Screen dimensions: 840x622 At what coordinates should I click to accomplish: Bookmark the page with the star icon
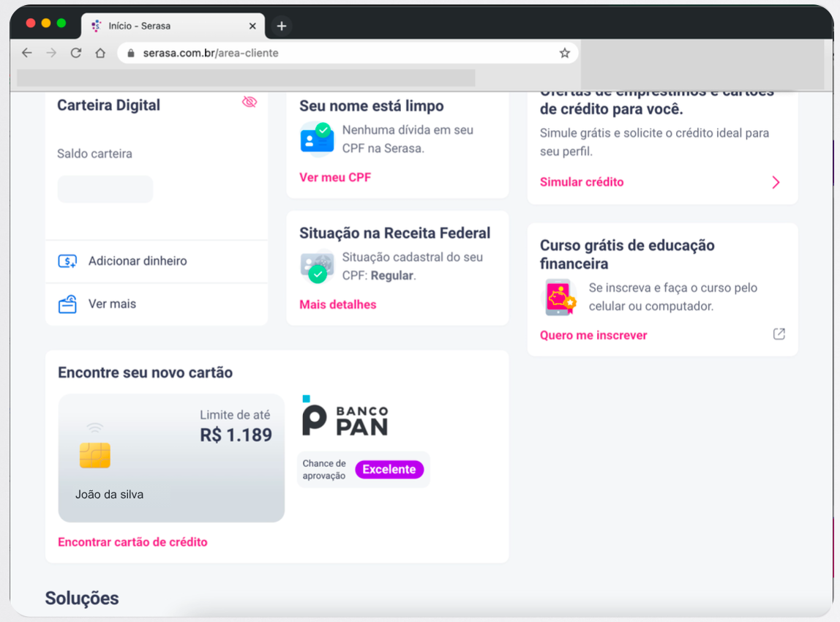(565, 53)
